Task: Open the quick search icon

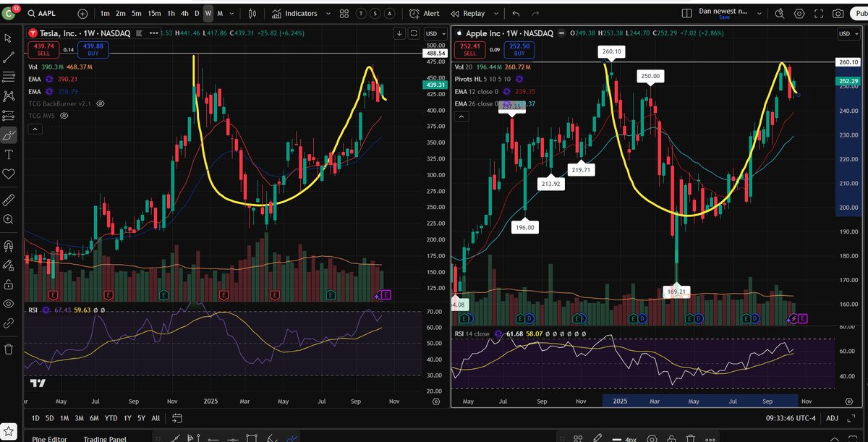Action: click(x=780, y=14)
